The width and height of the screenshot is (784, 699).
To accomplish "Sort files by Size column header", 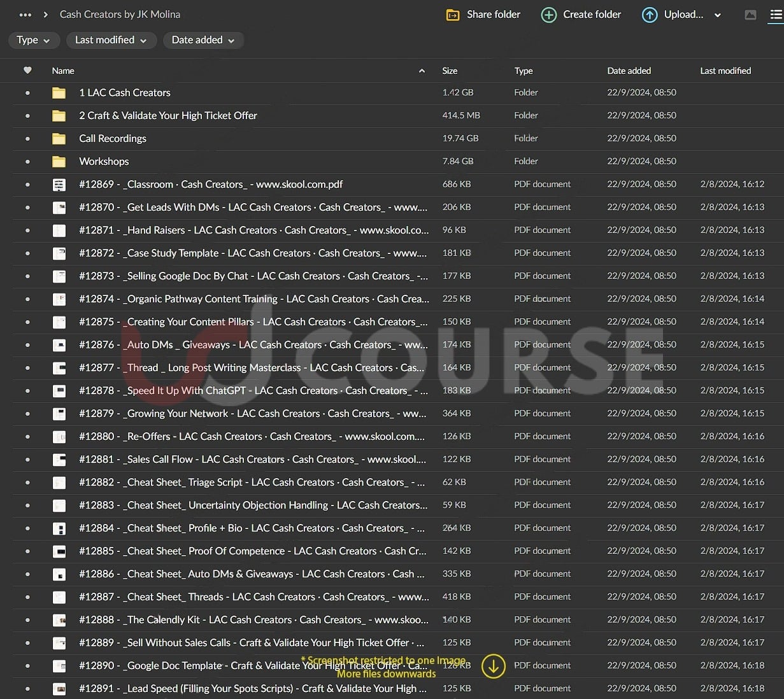I will click(450, 71).
